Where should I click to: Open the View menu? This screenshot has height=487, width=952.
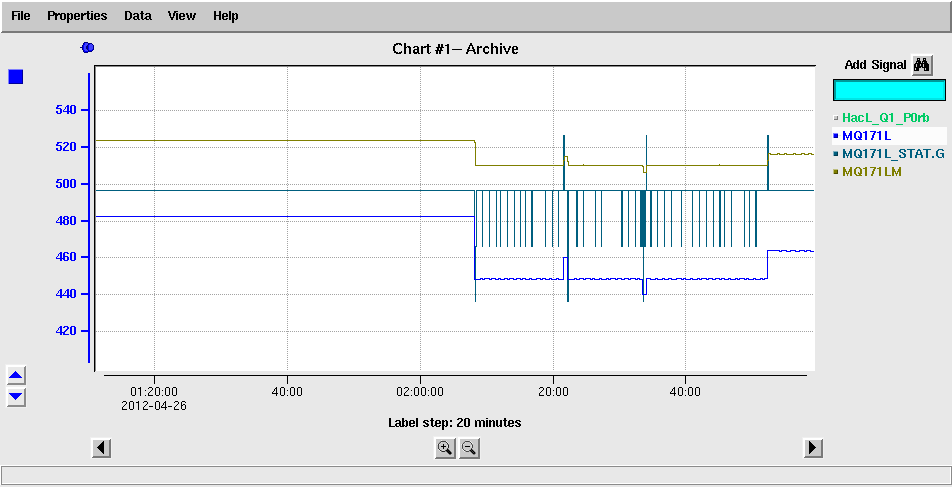[182, 16]
